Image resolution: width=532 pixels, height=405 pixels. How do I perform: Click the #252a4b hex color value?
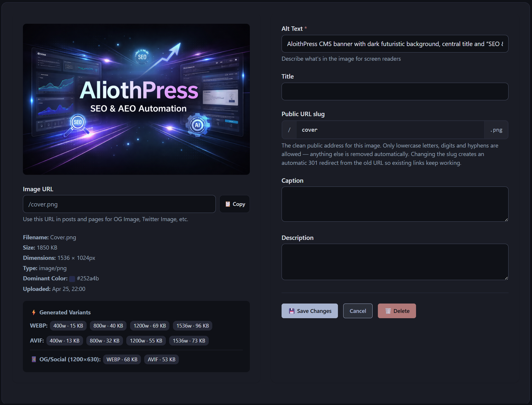[88, 278]
